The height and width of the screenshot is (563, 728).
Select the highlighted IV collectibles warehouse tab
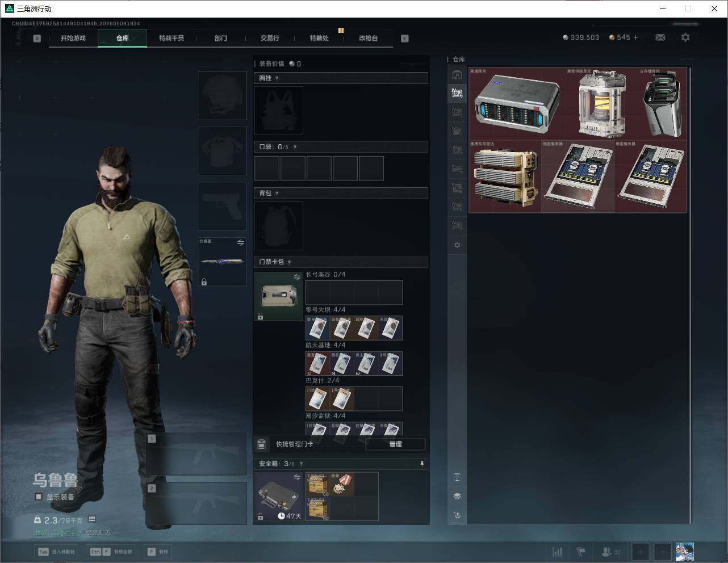[x=457, y=93]
